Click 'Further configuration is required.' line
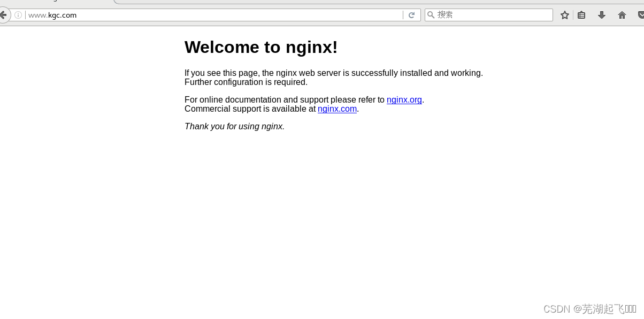The image size is (644, 319). [246, 82]
